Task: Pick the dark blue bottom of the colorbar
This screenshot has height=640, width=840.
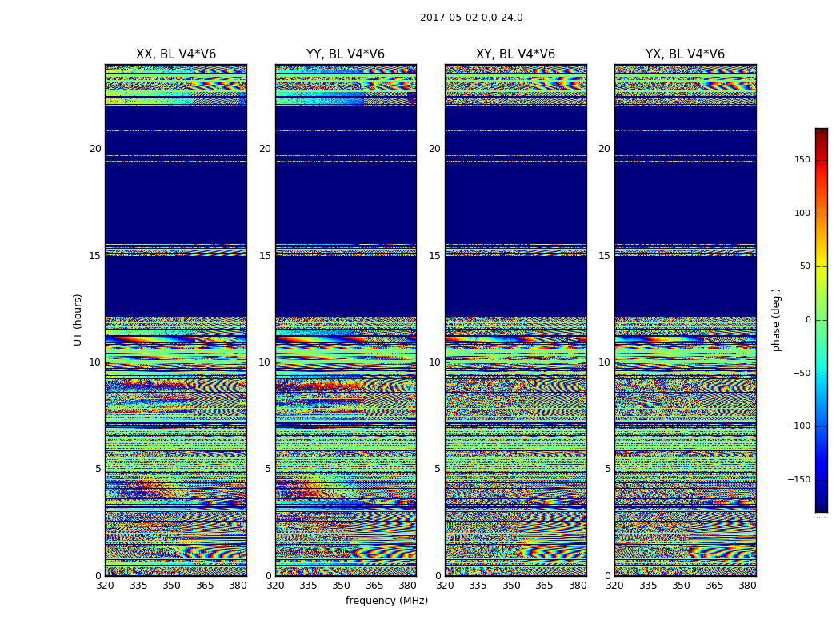Action: [821, 507]
